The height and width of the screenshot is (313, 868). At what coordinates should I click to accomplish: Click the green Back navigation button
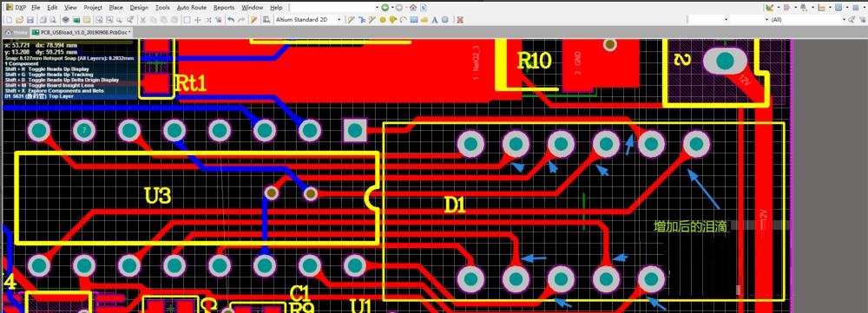coord(385,8)
